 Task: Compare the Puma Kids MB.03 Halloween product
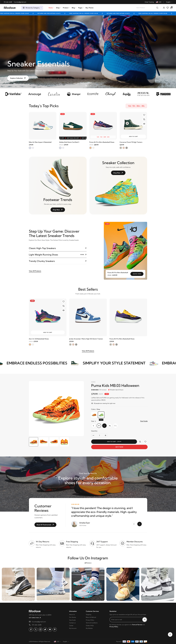[140, 442]
